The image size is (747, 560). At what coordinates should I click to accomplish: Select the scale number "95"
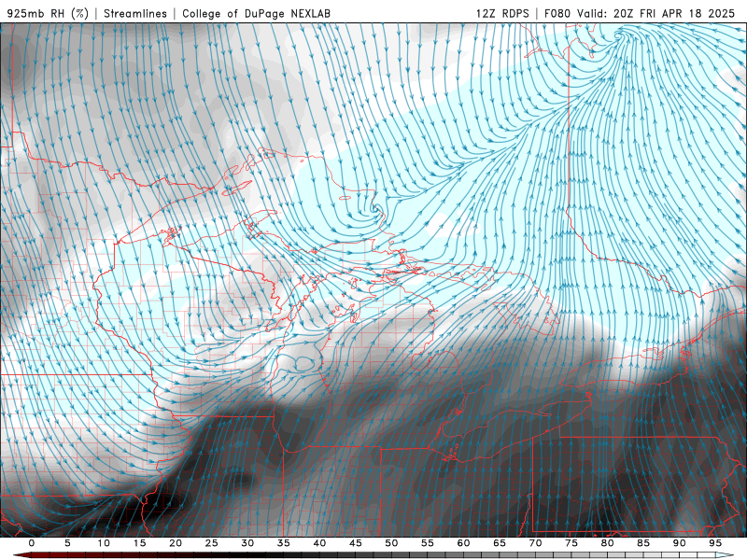coord(715,543)
